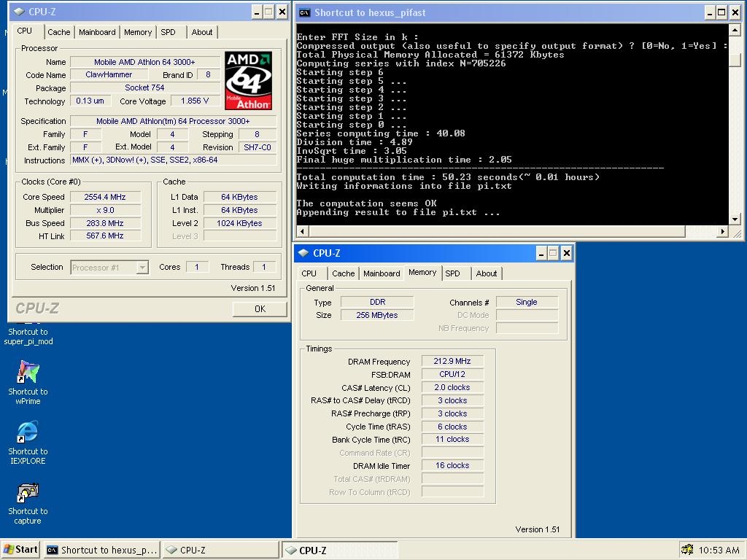Screen dimensions: 747x560
Task: Click the ClawHammer code name field
Action: 109,75
